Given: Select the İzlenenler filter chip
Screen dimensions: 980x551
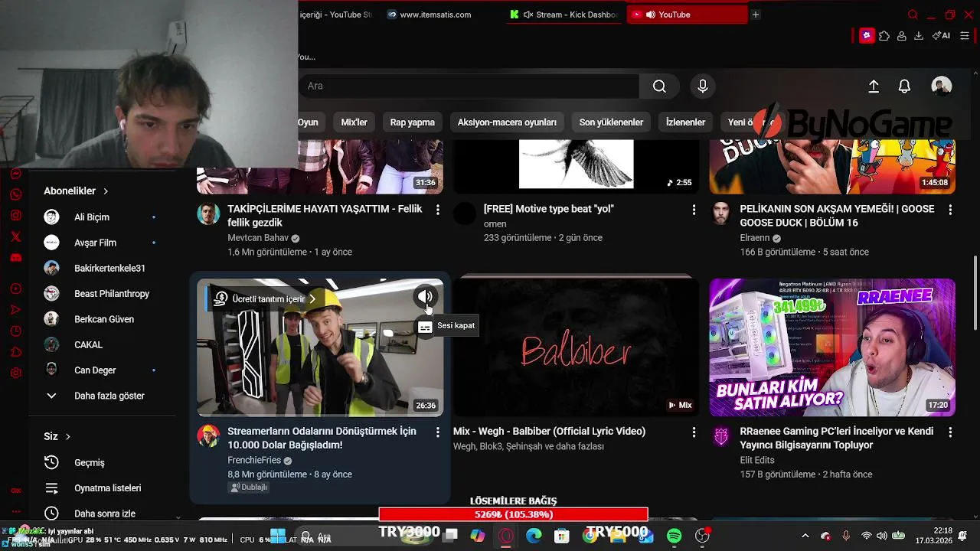Looking at the screenshot, I should pyautogui.click(x=685, y=122).
